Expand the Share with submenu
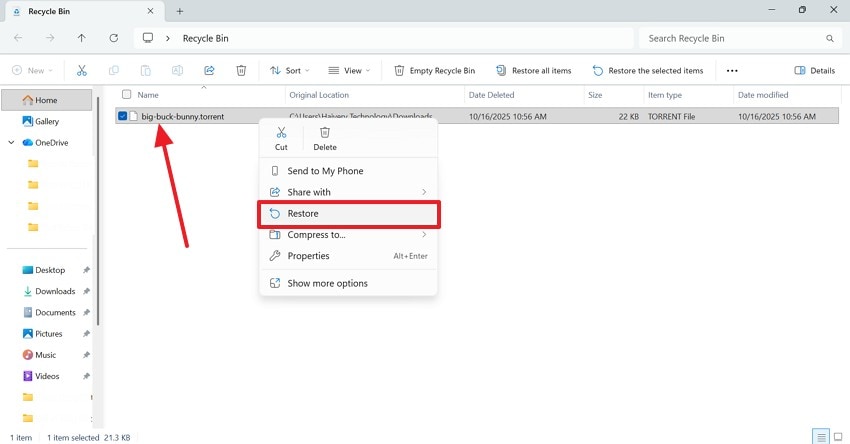 coord(424,192)
